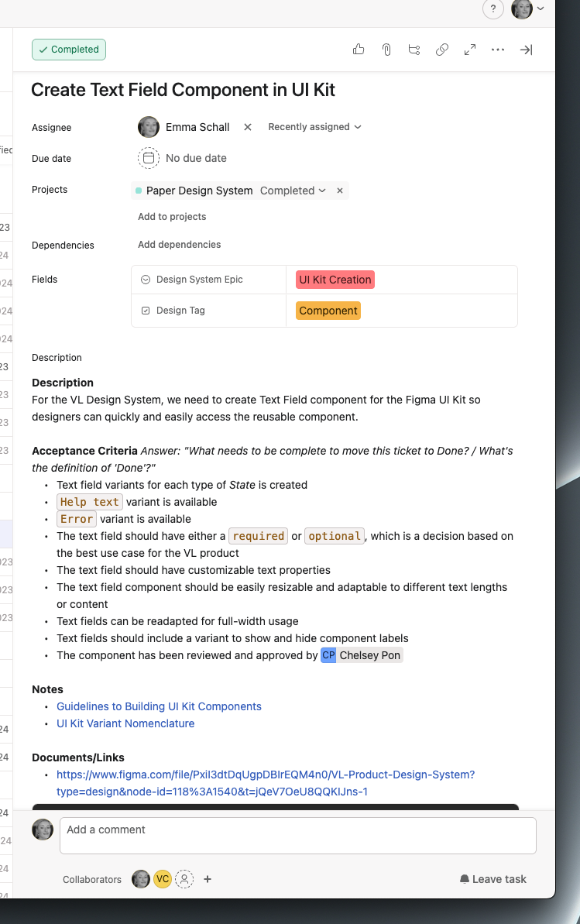Remove assignee Emma Schall

[x=248, y=127]
